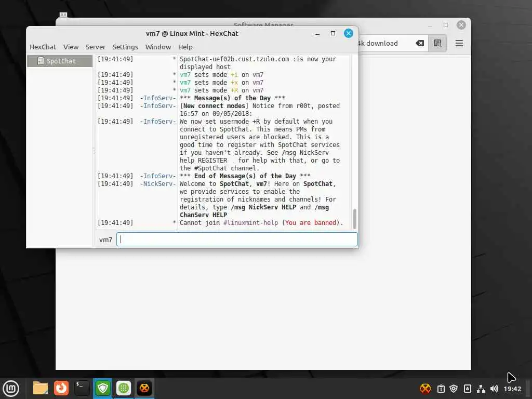
Task: Click the 'You are banned' message text
Action: pyautogui.click(x=311, y=223)
